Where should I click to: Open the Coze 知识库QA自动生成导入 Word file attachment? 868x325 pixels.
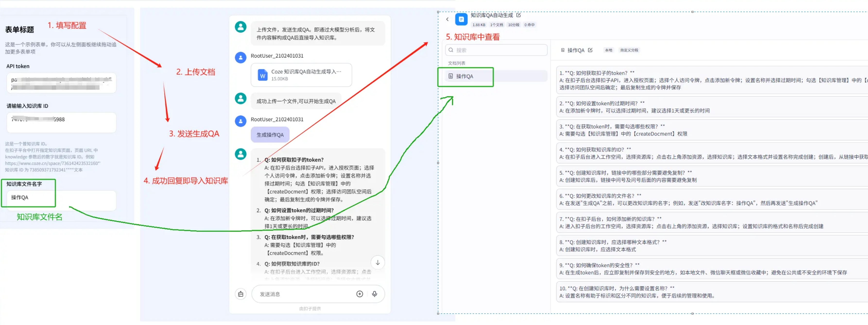click(301, 75)
